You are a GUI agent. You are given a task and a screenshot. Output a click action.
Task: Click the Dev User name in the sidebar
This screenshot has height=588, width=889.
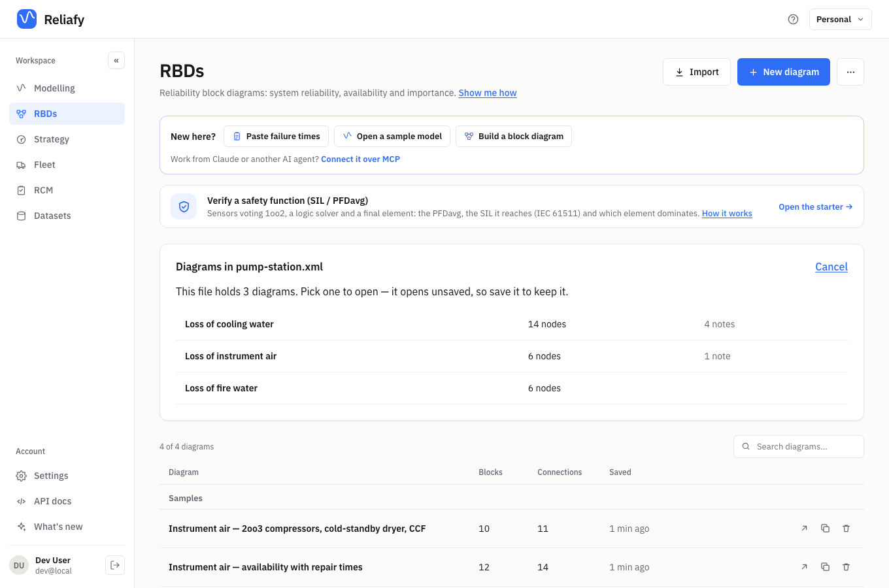[53, 561]
